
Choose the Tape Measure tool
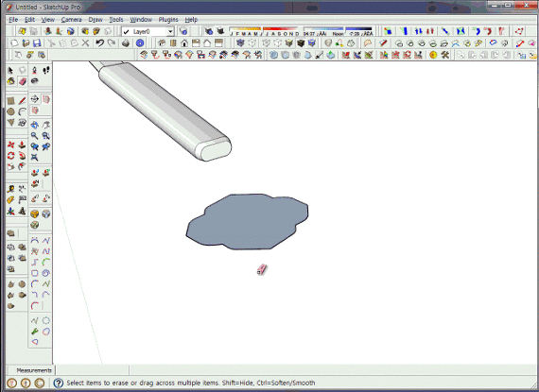click(10, 189)
